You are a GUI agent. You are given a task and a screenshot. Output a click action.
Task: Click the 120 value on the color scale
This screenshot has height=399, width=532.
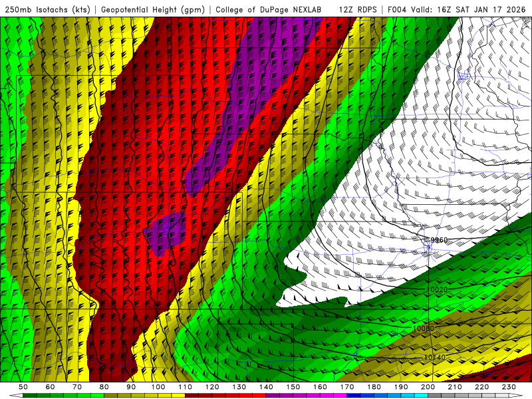212,387
